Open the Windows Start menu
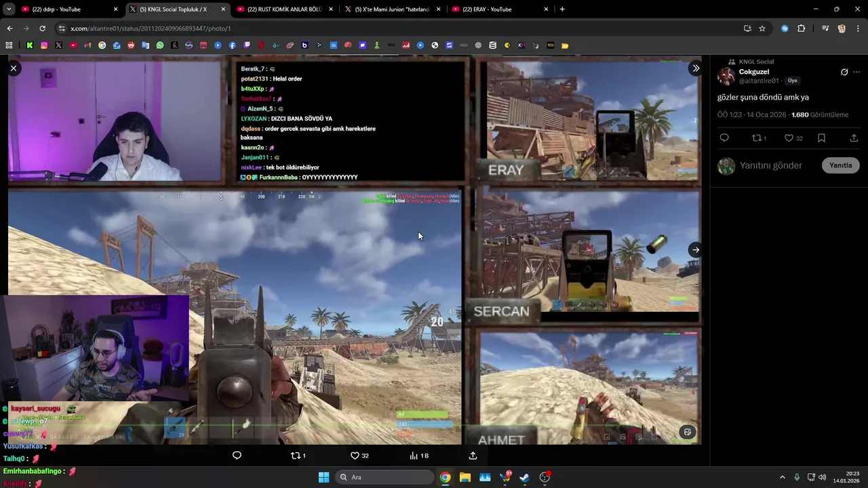Image resolution: width=868 pixels, height=488 pixels. 323,477
